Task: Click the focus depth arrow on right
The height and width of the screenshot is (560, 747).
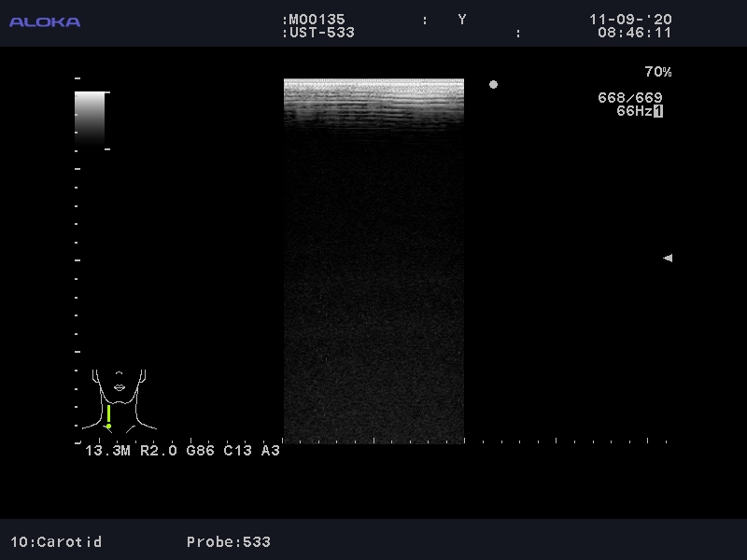Action: 667,259
